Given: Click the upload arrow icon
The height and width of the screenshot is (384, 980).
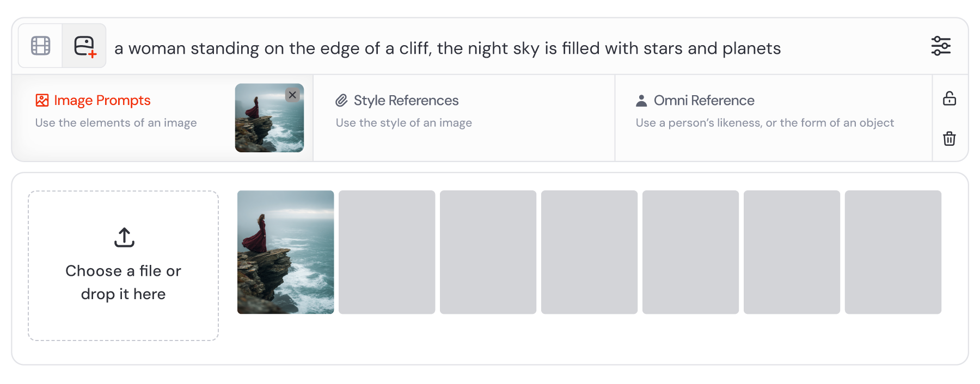Looking at the screenshot, I should tap(124, 237).
